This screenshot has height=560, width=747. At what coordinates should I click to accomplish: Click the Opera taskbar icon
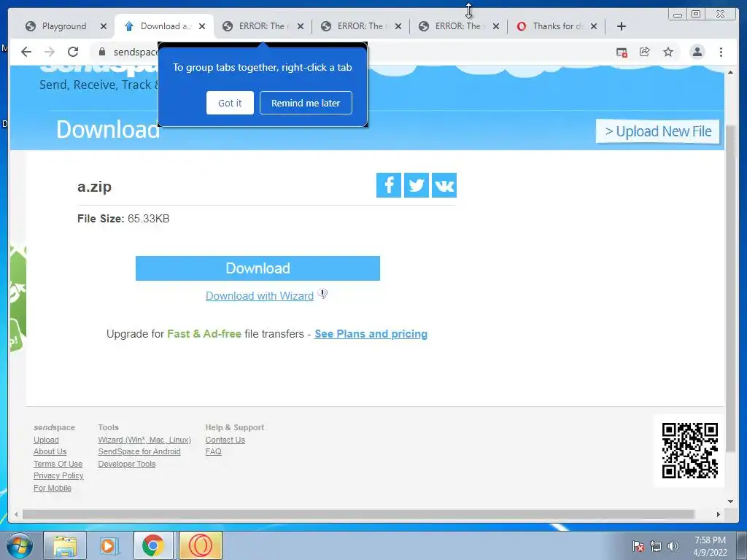(x=201, y=545)
